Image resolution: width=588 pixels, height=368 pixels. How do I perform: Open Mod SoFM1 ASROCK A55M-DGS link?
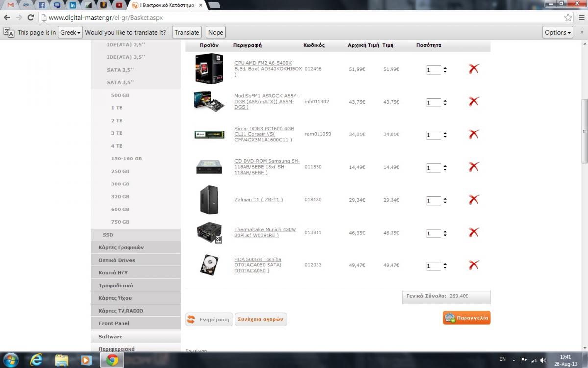tap(267, 102)
